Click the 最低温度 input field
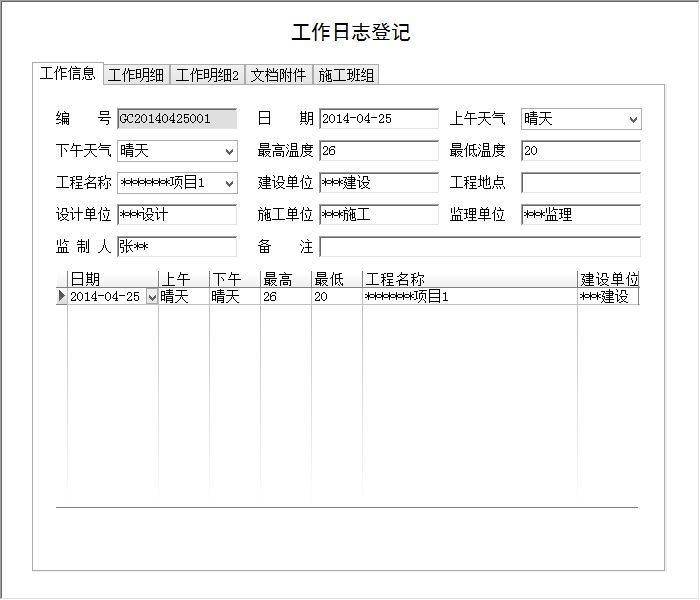Viewport: 700px width, 600px height. (580, 151)
